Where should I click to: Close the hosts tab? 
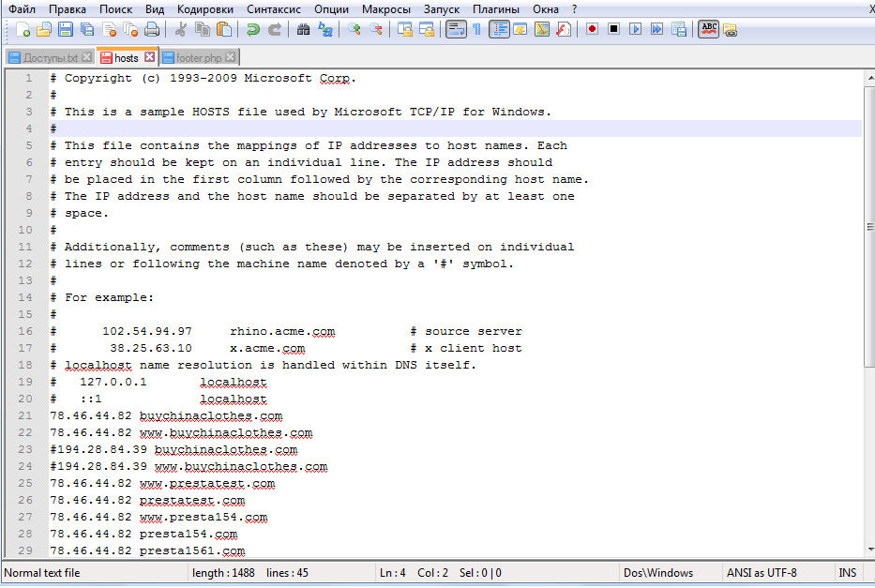pos(149,57)
